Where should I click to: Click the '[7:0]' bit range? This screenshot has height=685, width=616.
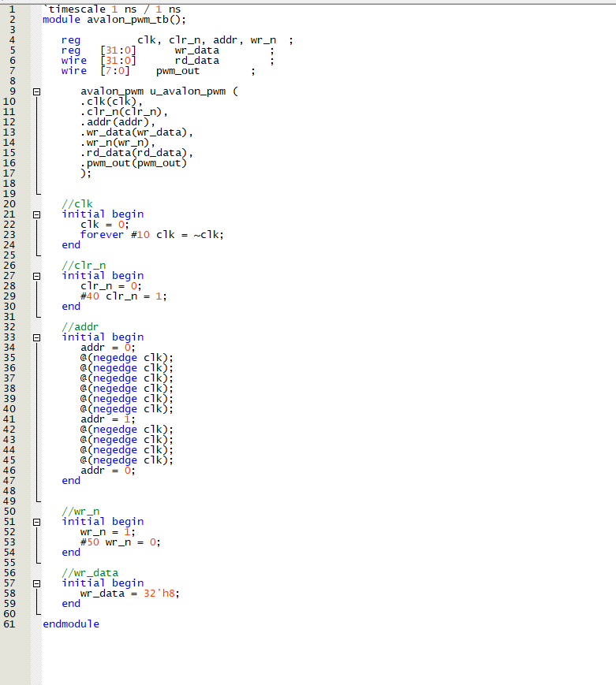point(115,71)
